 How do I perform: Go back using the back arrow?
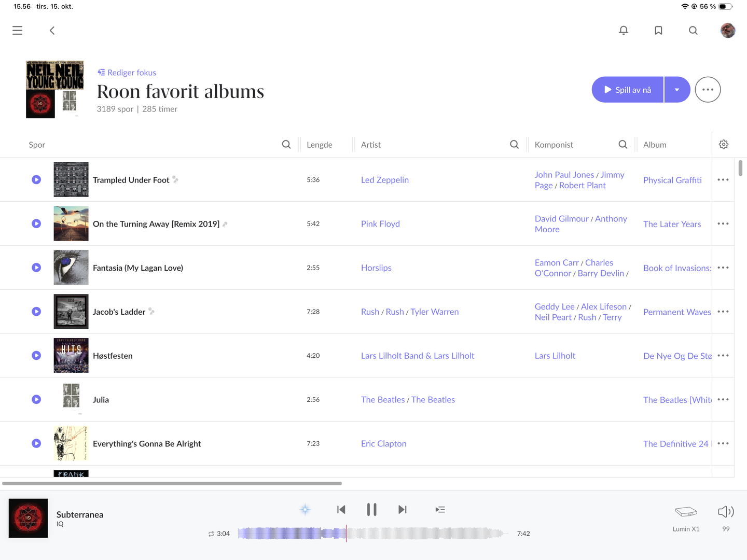52,31
